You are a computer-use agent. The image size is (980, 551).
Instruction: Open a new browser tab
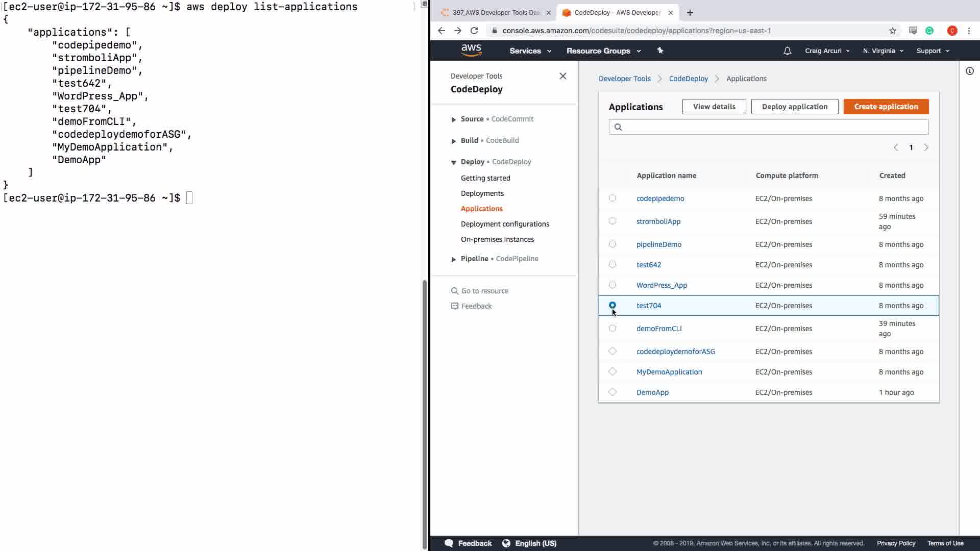690,13
